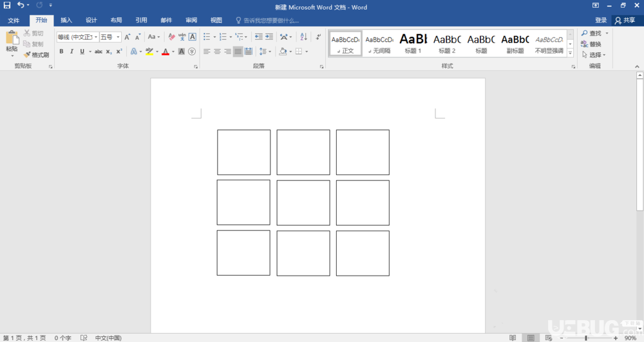
Task: Click the enclosed character icon
Action: 192,52
